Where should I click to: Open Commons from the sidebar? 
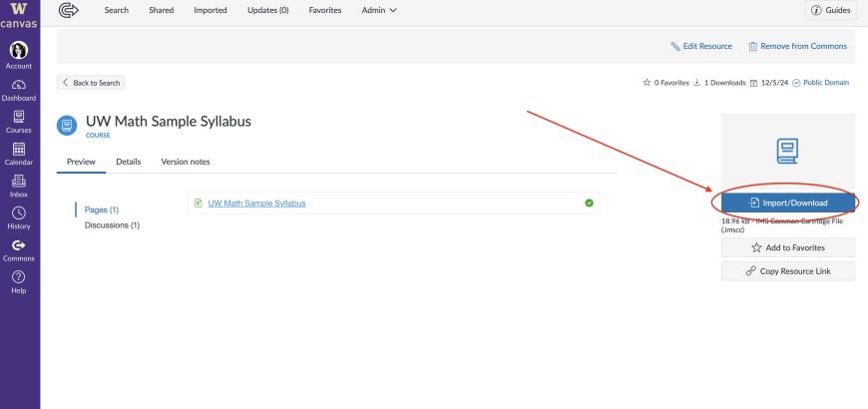click(x=19, y=250)
